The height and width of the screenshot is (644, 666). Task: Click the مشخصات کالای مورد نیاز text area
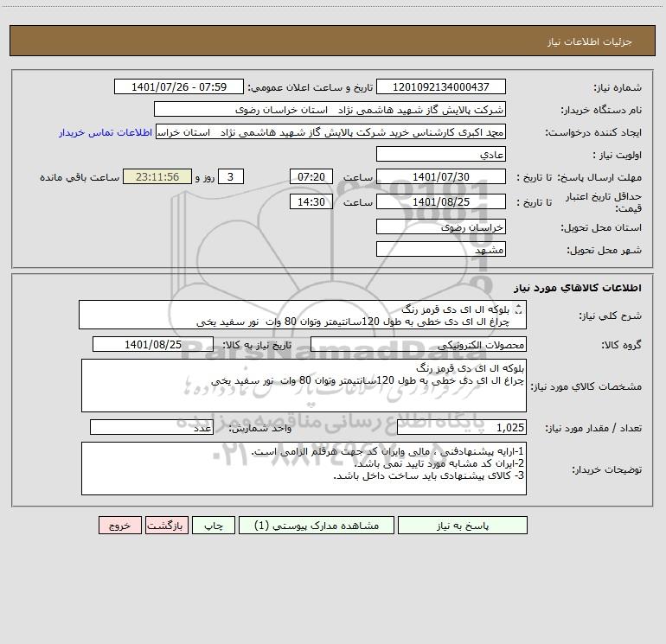click(304, 386)
